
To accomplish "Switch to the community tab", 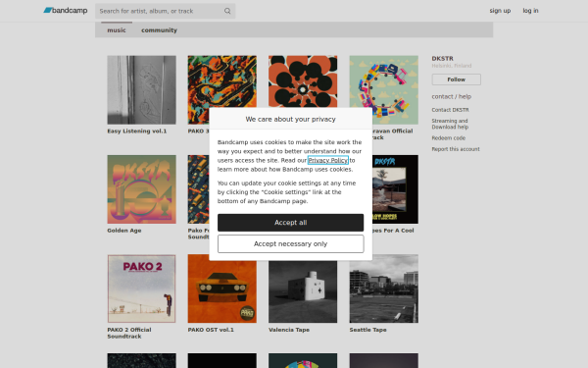I will click(159, 30).
